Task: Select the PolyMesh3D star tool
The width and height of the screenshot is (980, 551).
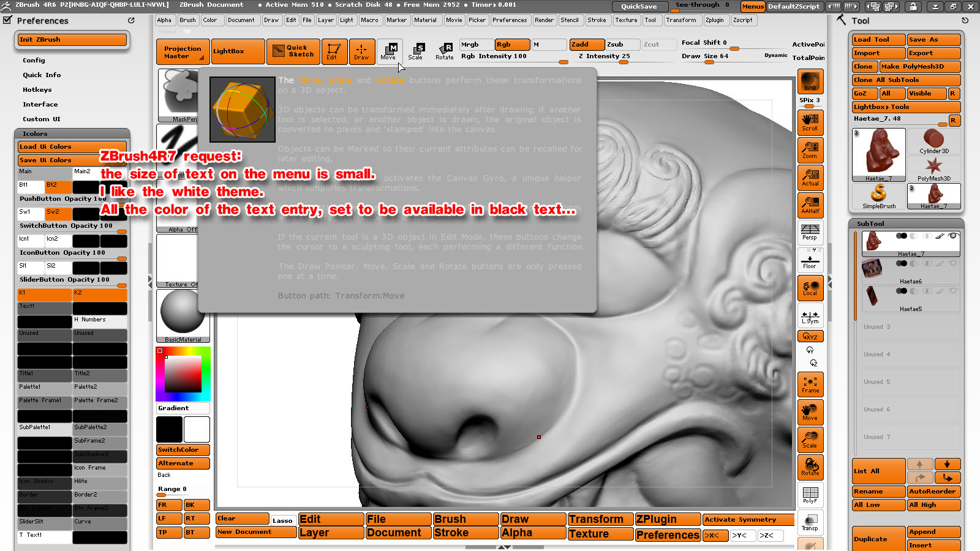Action: click(934, 168)
